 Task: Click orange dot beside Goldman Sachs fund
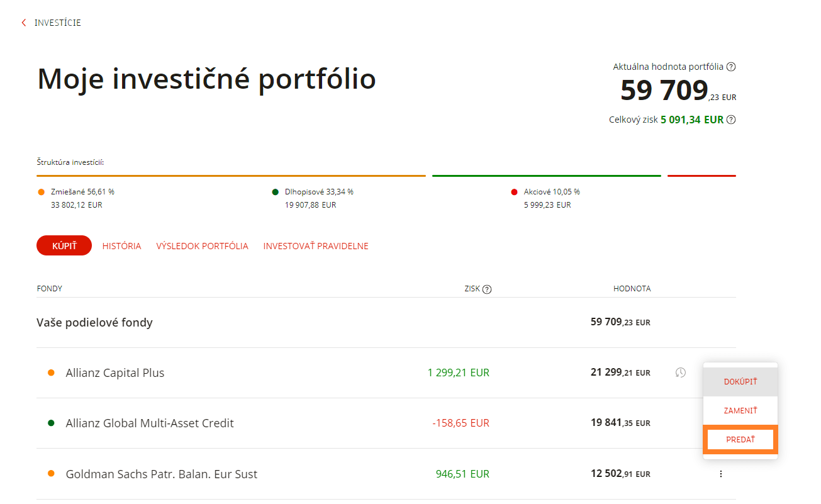point(51,474)
